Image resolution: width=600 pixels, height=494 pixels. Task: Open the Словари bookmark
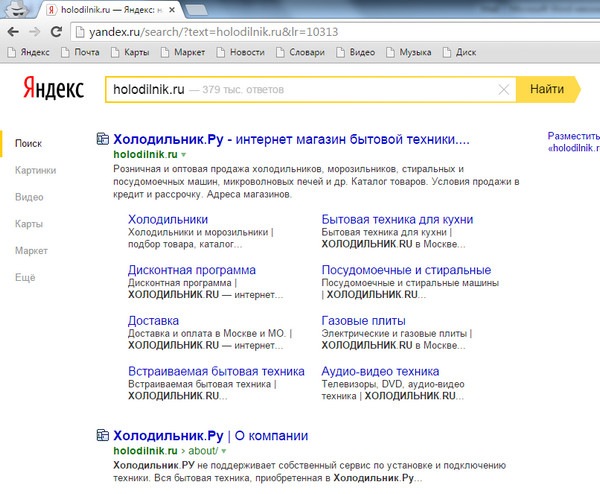pyautogui.click(x=300, y=52)
